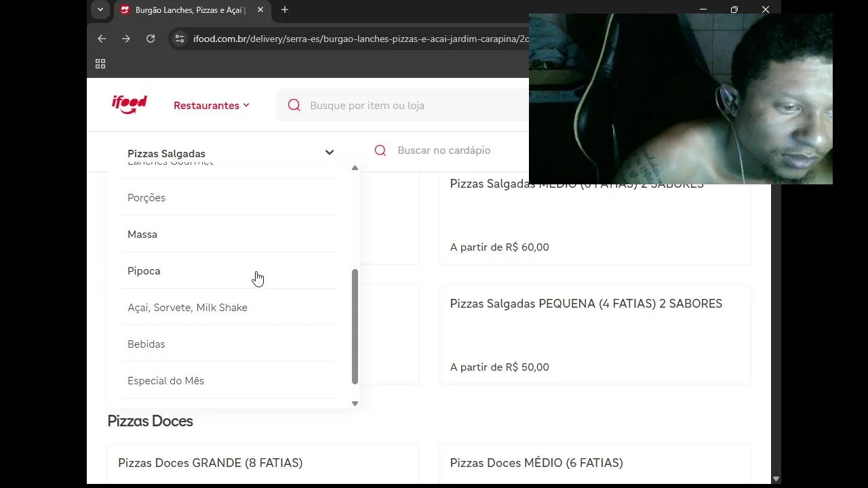
Task: Choose Açai, Sorvete, Milk Shake category
Action: 229,308
